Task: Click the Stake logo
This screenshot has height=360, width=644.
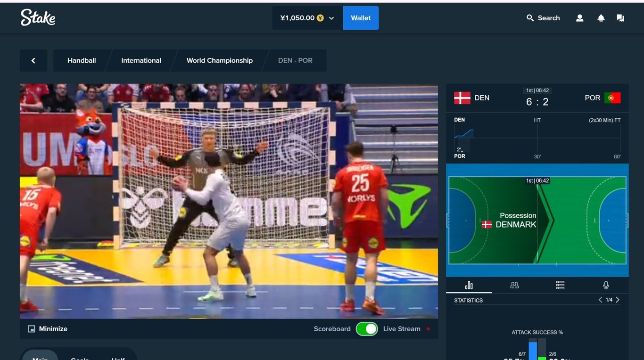Action: [x=38, y=17]
